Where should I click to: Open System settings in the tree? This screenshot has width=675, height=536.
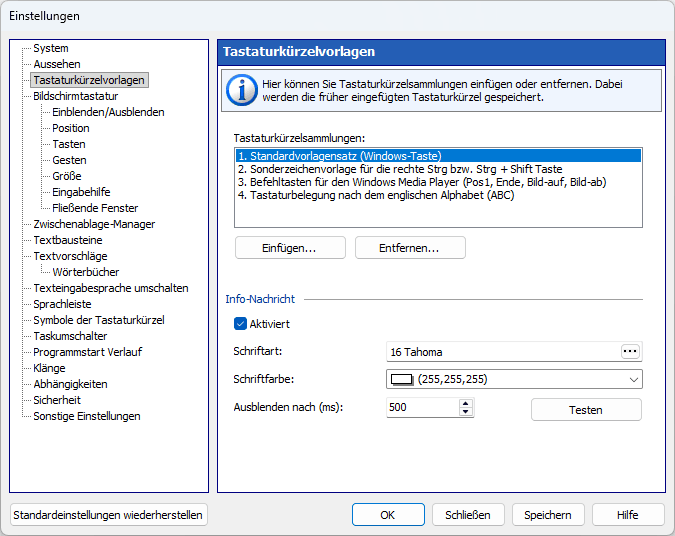click(51, 48)
